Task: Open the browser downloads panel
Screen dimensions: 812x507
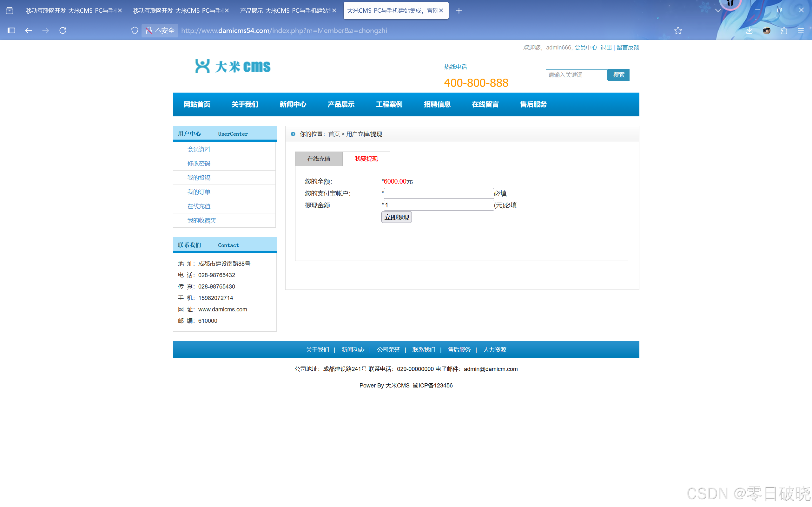Action: 749,30
